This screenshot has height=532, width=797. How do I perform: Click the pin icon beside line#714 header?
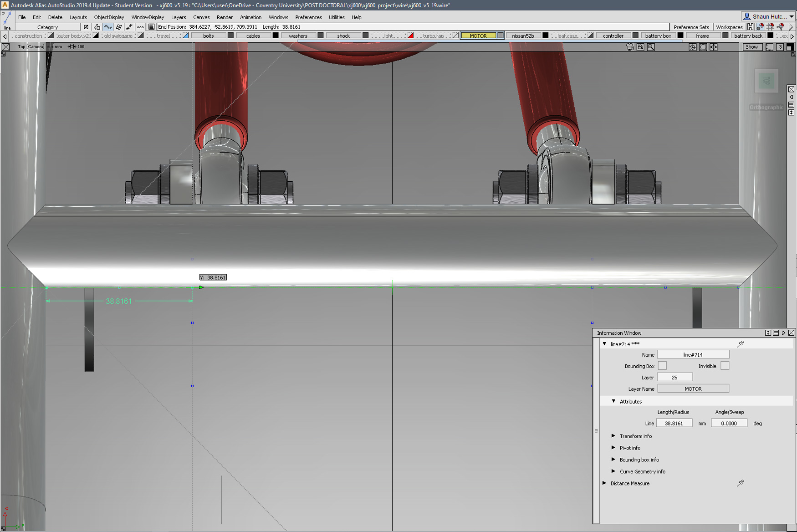(x=741, y=344)
